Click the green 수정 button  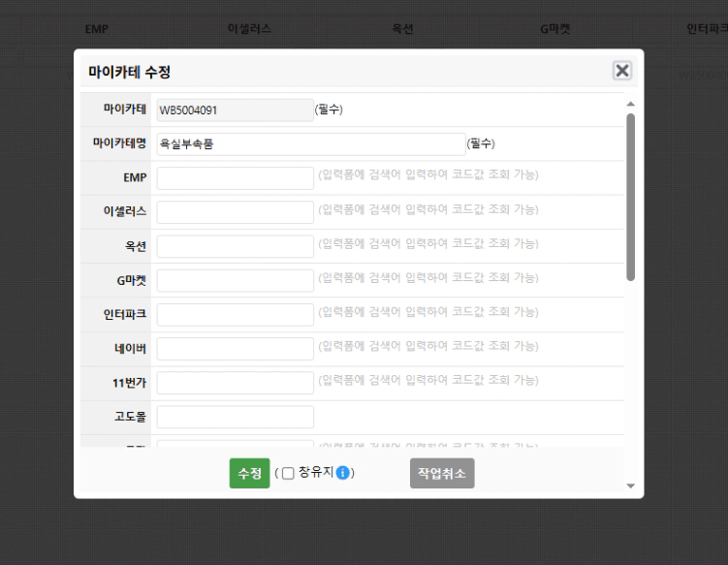coord(249,473)
